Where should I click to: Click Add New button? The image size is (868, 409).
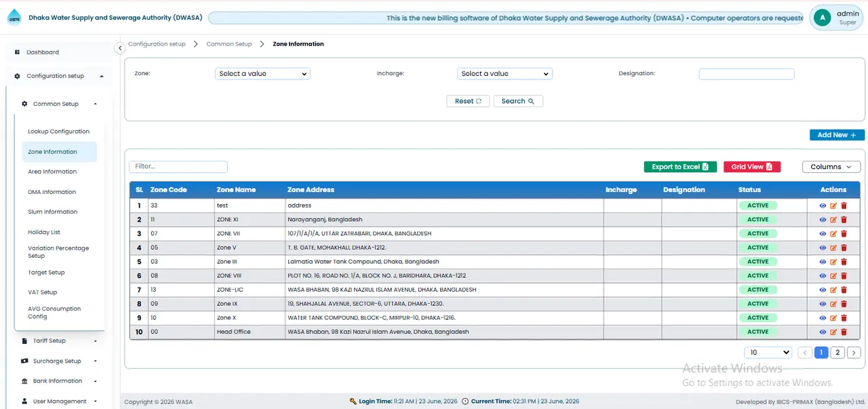pos(837,135)
